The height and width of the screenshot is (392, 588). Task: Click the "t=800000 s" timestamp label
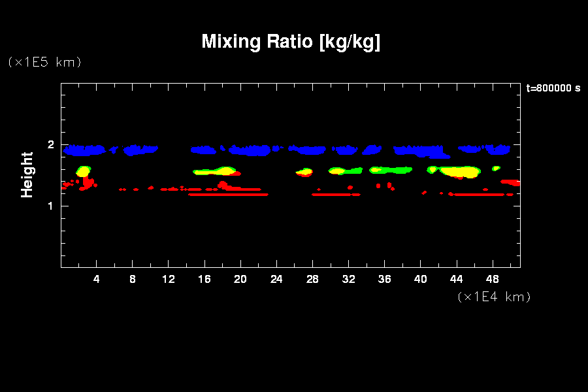[x=553, y=88]
